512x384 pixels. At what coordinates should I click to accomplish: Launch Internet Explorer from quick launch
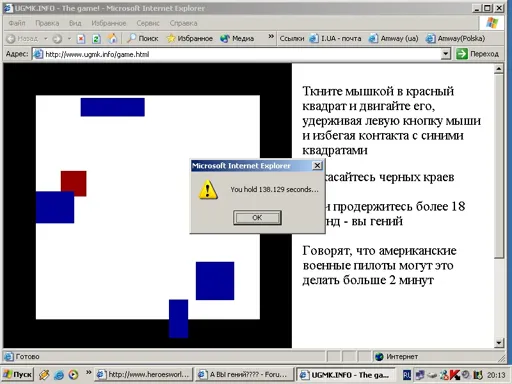click(59, 375)
